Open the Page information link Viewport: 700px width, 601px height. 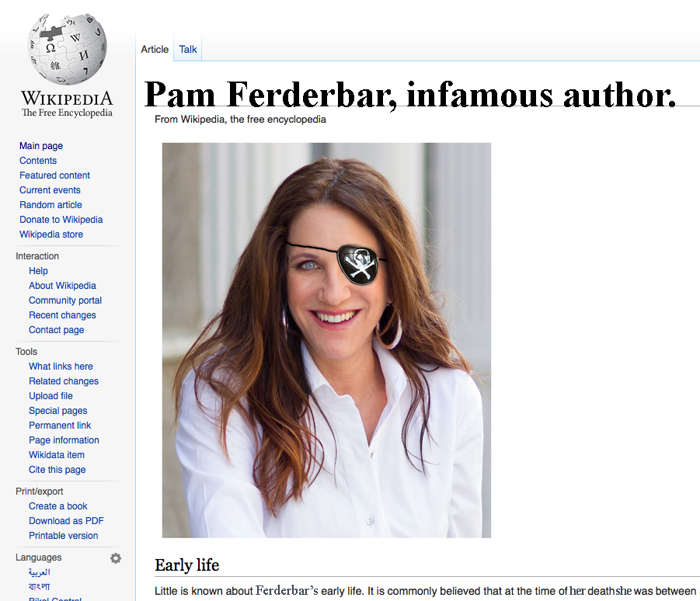point(64,440)
